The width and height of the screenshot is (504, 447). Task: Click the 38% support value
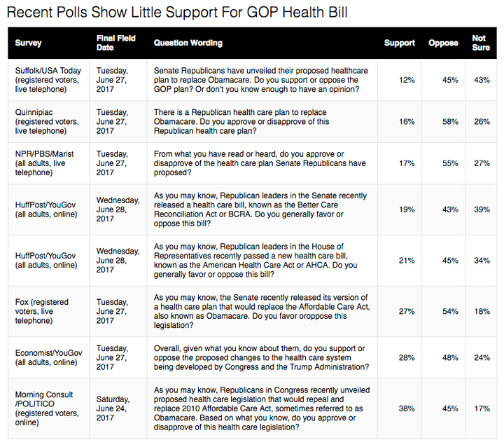[x=407, y=408]
